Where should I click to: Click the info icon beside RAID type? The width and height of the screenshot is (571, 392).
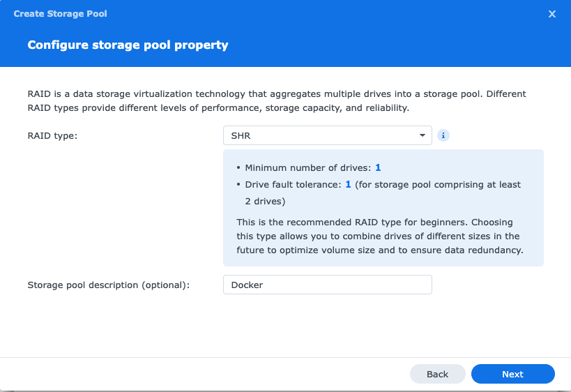tap(443, 135)
